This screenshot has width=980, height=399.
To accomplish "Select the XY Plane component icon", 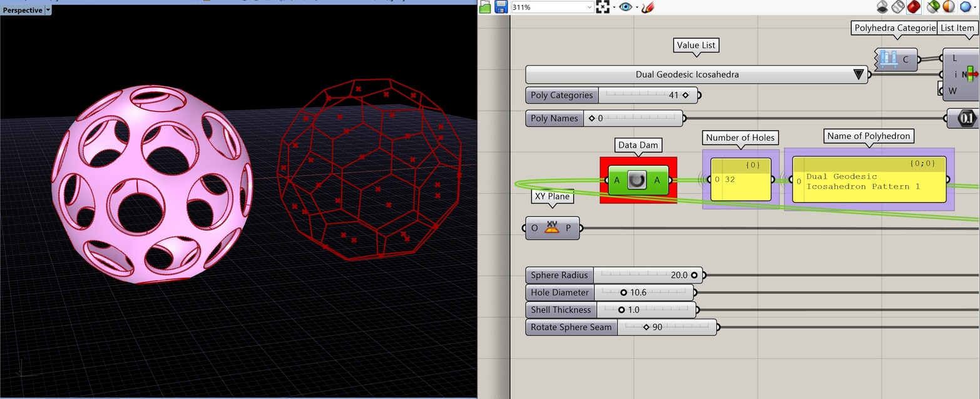I will 551,228.
